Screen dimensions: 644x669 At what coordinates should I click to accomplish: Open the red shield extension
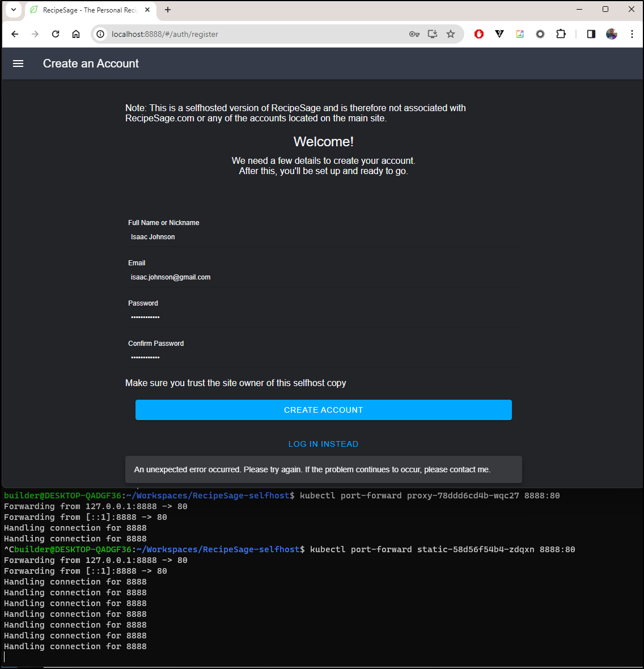click(x=479, y=34)
